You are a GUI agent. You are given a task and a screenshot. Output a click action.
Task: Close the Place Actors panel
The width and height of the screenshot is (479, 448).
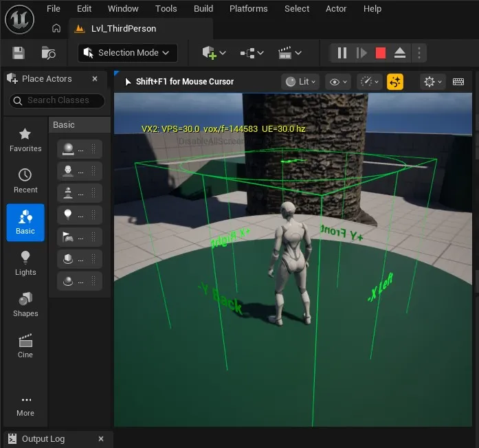click(x=95, y=79)
